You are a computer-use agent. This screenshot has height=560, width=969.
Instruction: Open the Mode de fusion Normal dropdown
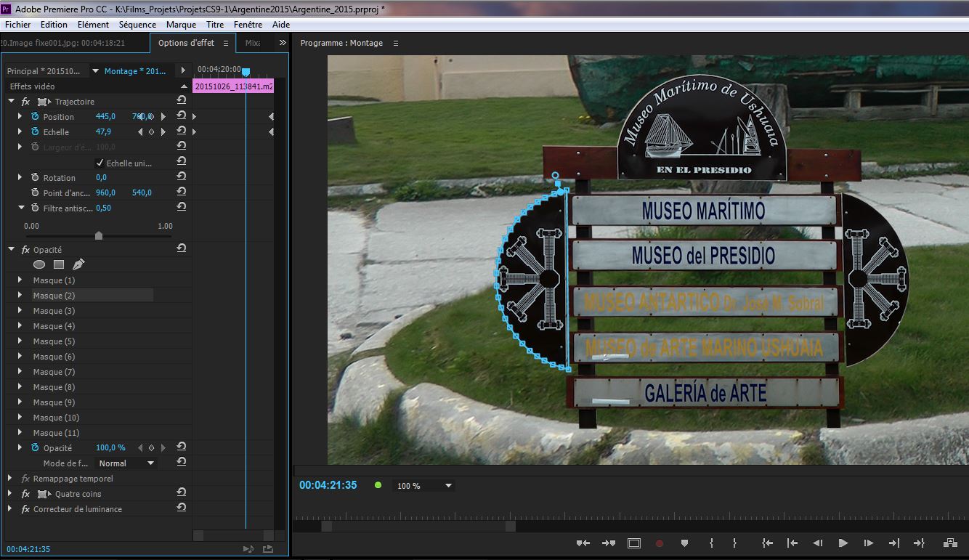pyautogui.click(x=126, y=463)
